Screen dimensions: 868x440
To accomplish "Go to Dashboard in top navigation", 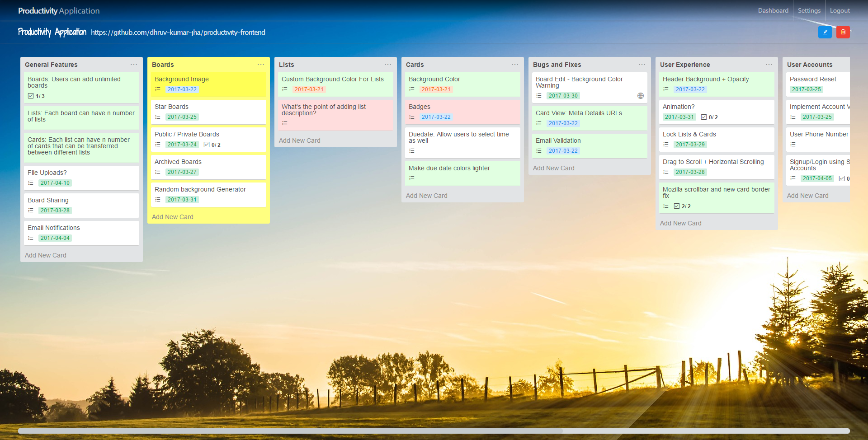I will 773,10.
